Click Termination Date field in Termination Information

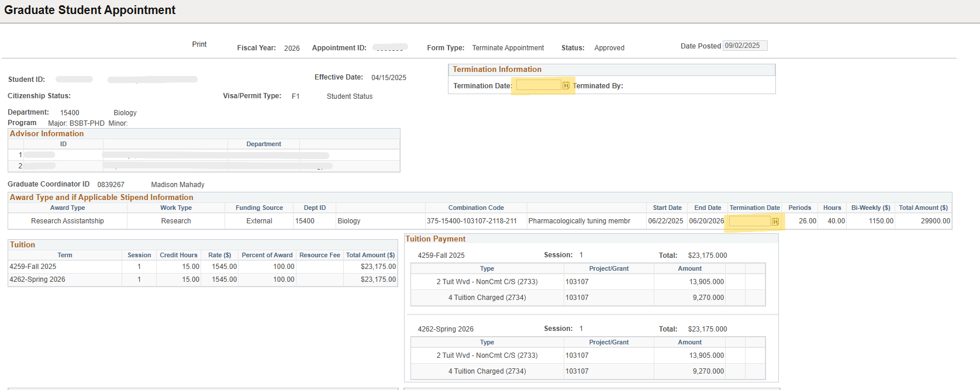pos(538,85)
